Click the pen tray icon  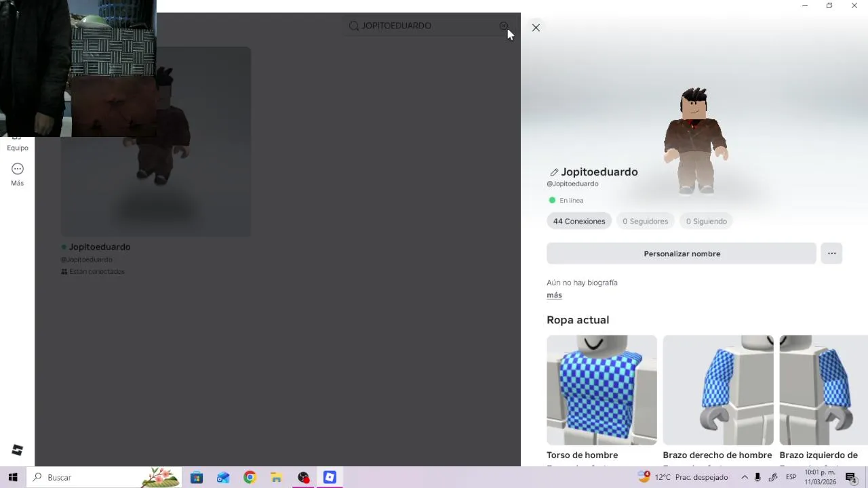point(773,477)
